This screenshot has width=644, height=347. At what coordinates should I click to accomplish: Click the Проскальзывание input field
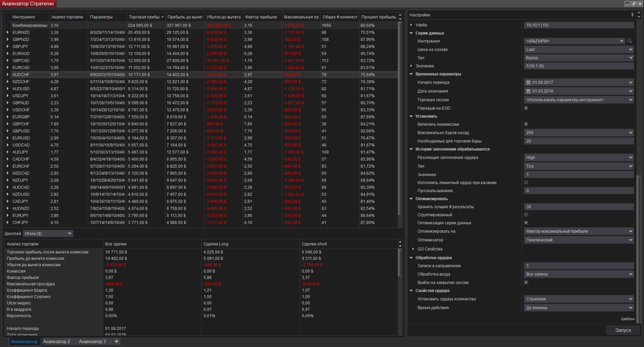pyautogui.click(x=579, y=191)
